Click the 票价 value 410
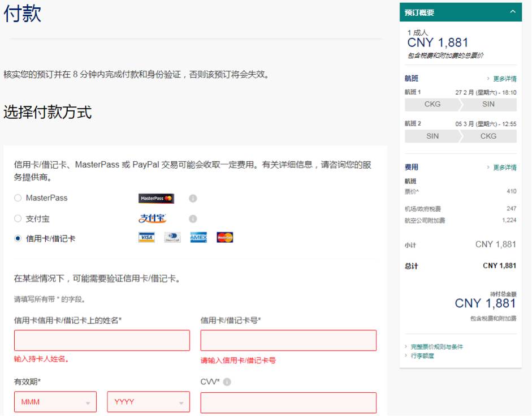Viewport: 532px width, 416px height. [511, 191]
